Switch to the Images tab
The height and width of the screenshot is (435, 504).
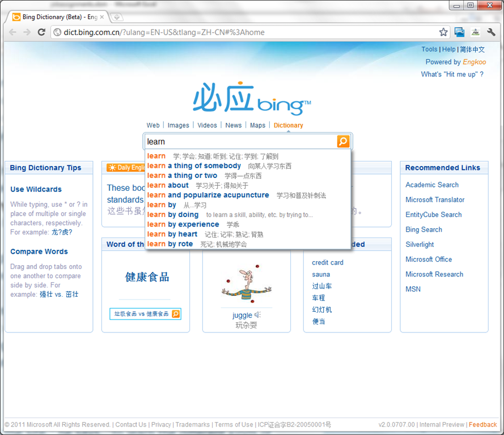178,125
